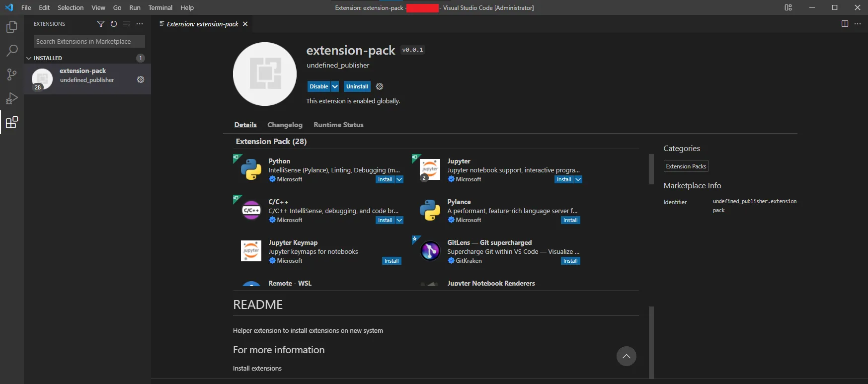Open the Edit menu
This screenshot has width=868, height=384.
pyautogui.click(x=44, y=7)
